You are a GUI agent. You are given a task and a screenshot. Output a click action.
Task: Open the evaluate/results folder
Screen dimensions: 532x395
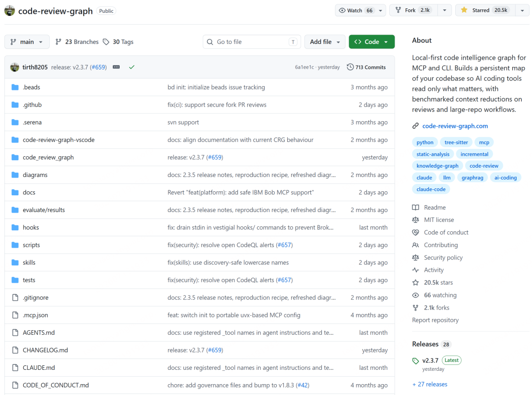pyautogui.click(x=44, y=210)
